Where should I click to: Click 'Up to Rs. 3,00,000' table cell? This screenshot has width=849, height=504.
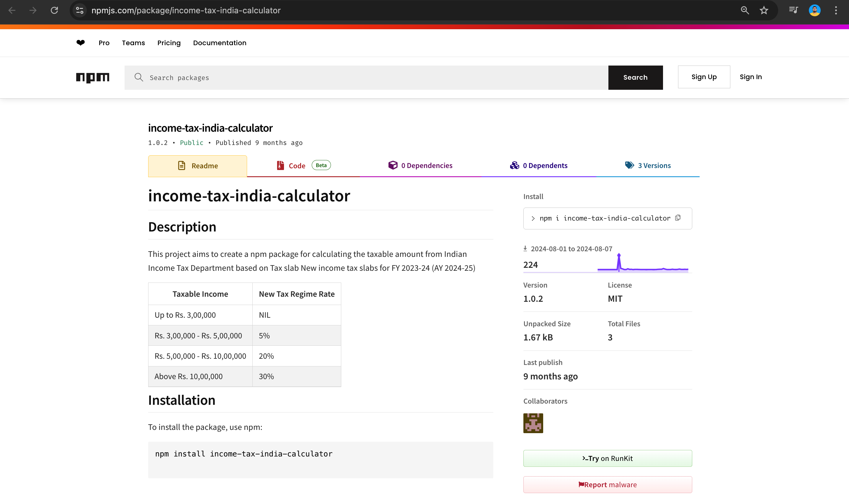pos(200,315)
